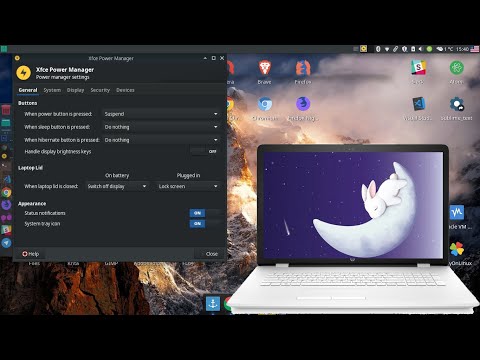The image size is (480, 360).
Task: Open the purple Firefox Nightly dock icon
Action: [6, 205]
